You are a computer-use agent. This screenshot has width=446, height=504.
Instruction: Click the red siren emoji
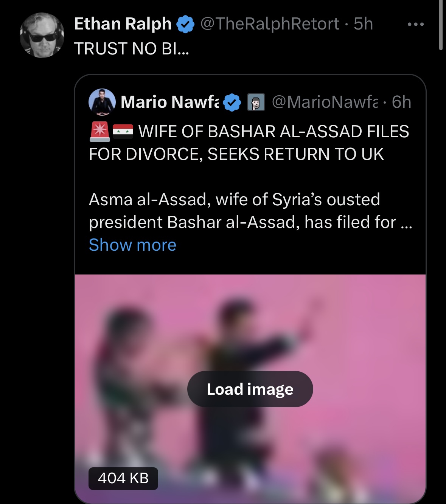click(100, 132)
